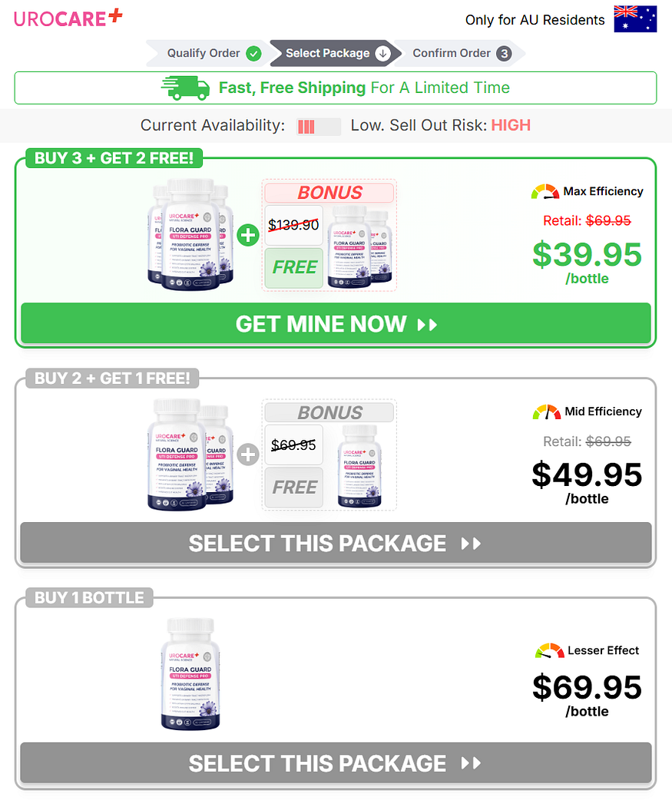Click the UROCARE+ logo
This screenshot has height=800, width=672.
(x=68, y=18)
